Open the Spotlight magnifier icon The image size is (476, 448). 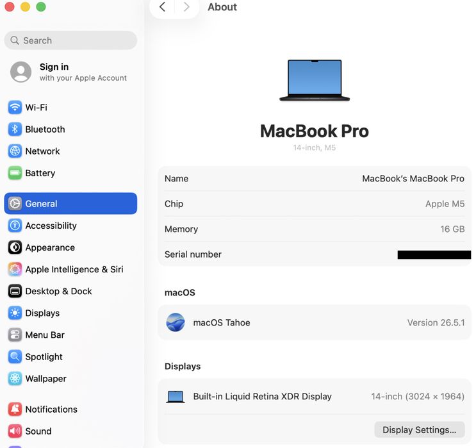click(x=15, y=356)
